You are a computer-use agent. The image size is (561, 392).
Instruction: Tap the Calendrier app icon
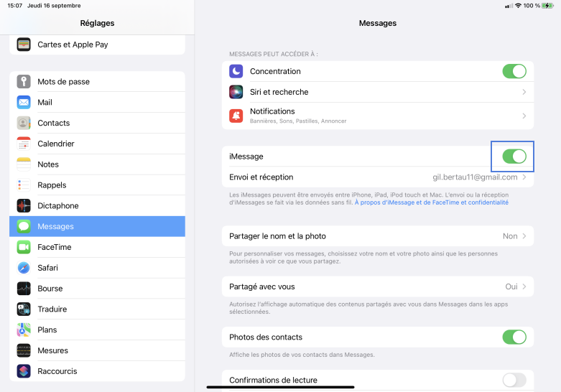tap(24, 144)
